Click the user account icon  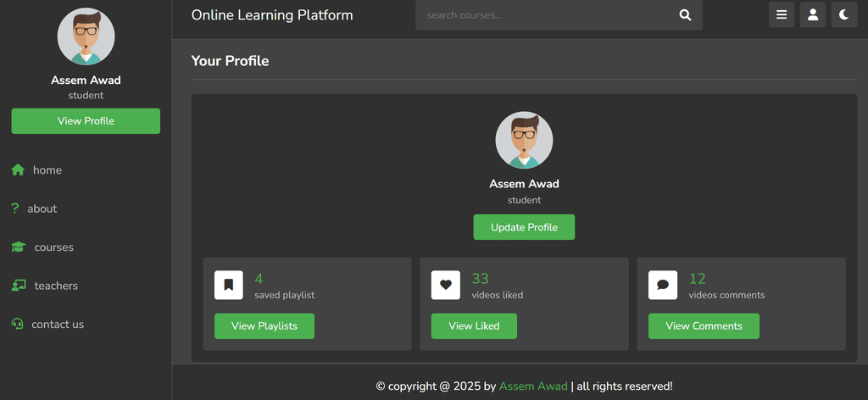pyautogui.click(x=812, y=15)
